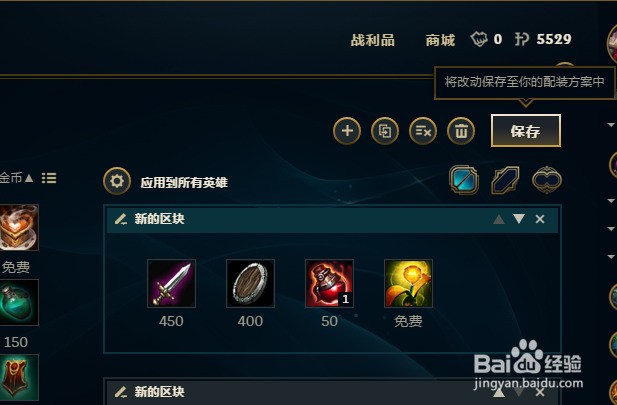Rename first 新的区块 using pencil icon
Screen dimensions: 617x405
[x=121, y=219]
